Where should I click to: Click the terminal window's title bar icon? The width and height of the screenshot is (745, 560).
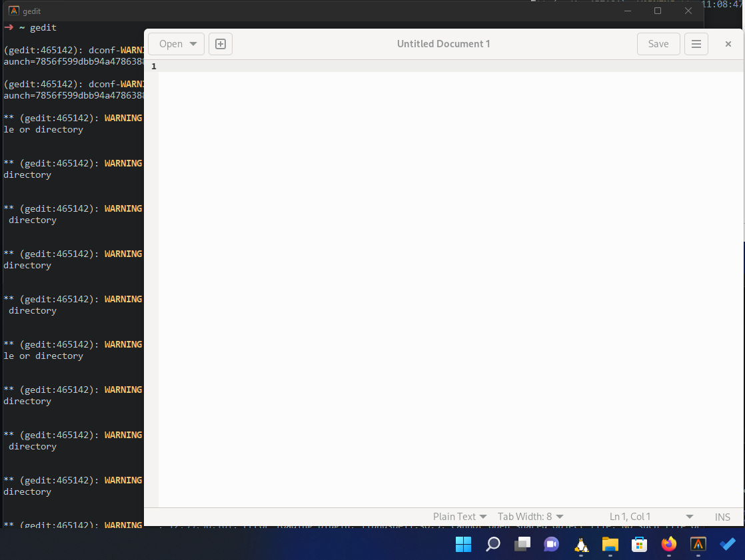coord(14,11)
